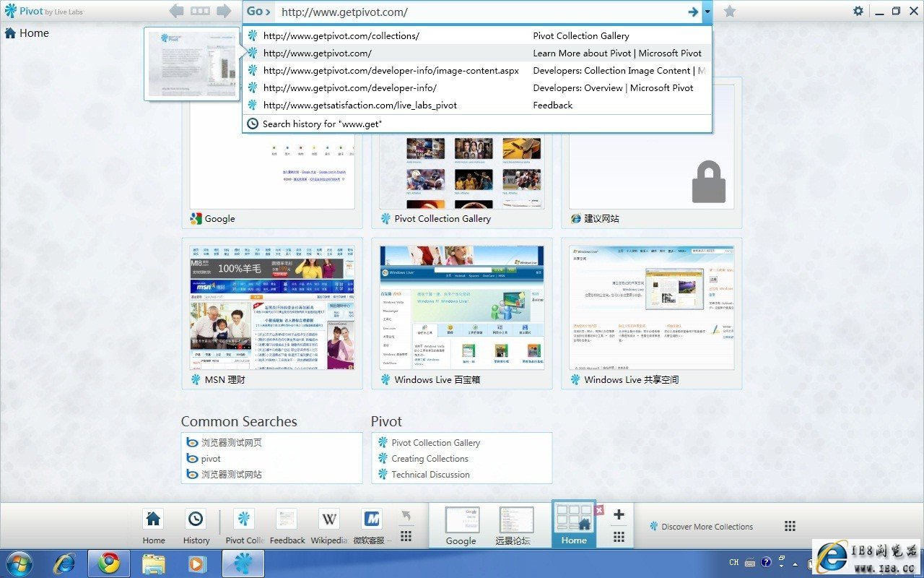Open the Wikipedia favorite shortcut
Viewport: 924px width, 578px height.
pos(330,526)
